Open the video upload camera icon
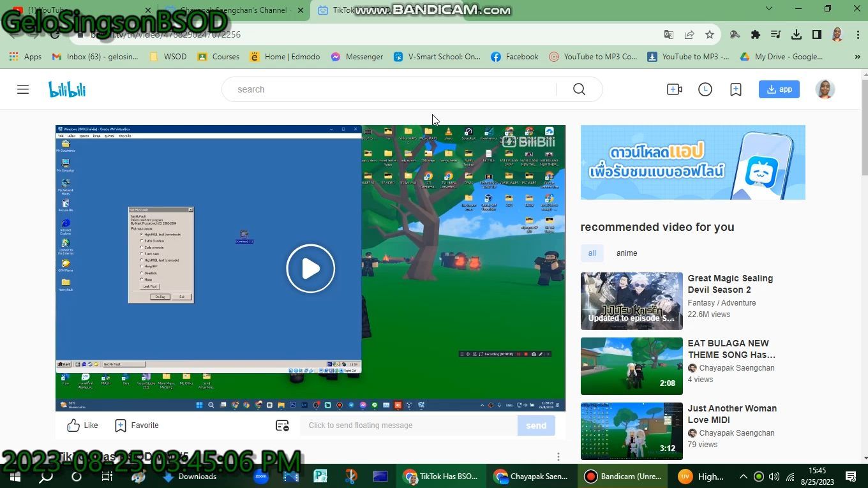868x488 pixels. pyautogui.click(x=675, y=89)
